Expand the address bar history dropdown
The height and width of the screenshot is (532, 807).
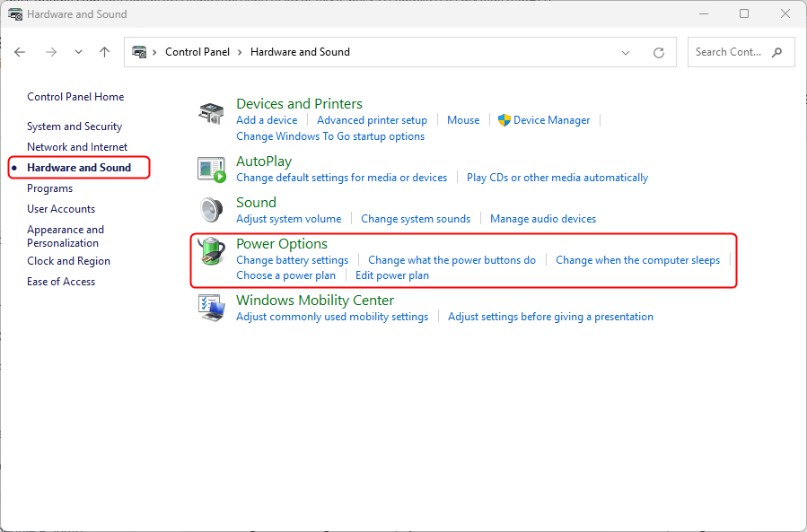626,52
